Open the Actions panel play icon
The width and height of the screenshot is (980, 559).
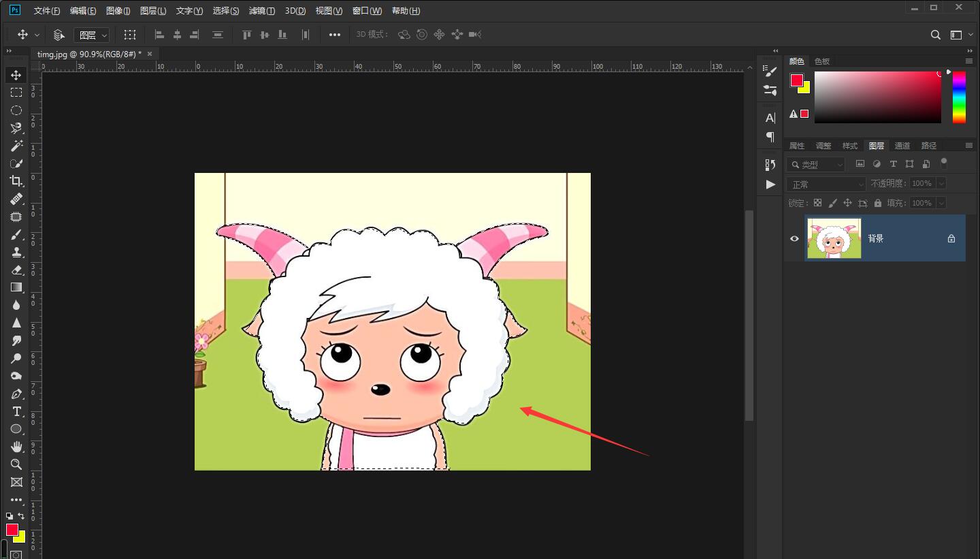coord(770,185)
